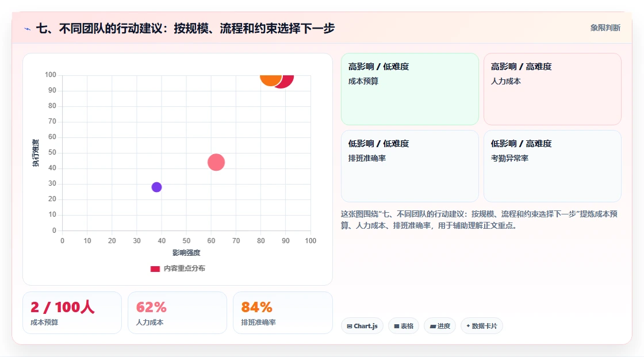
Task: Click the Chart.js tag chip
Action: tap(362, 326)
